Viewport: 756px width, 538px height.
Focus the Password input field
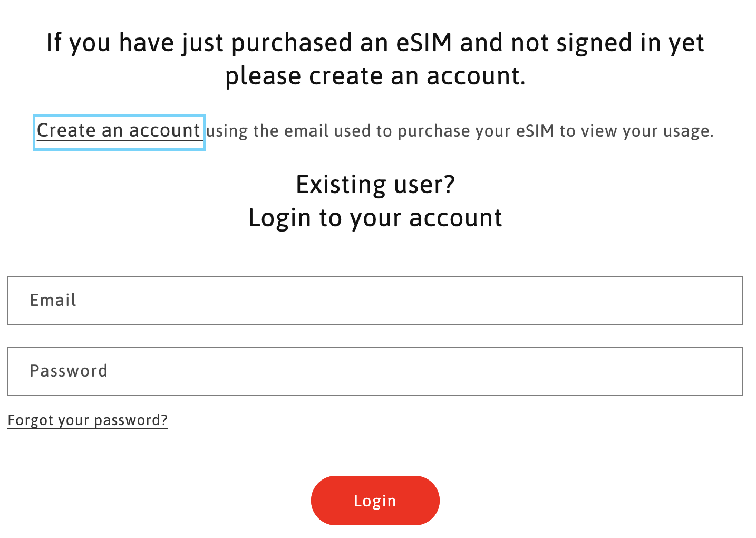pyautogui.click(x=375, y=371)
